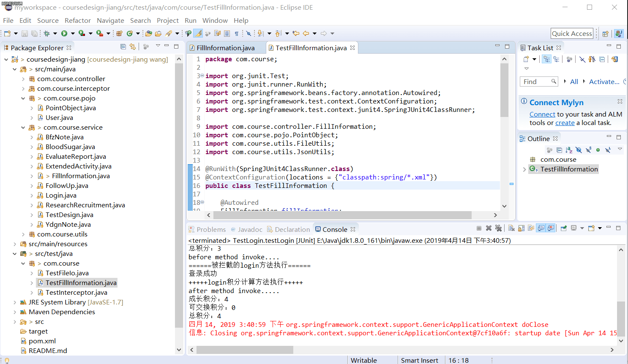Toggle Word Wrap toolbar icon

click(217, 33)
